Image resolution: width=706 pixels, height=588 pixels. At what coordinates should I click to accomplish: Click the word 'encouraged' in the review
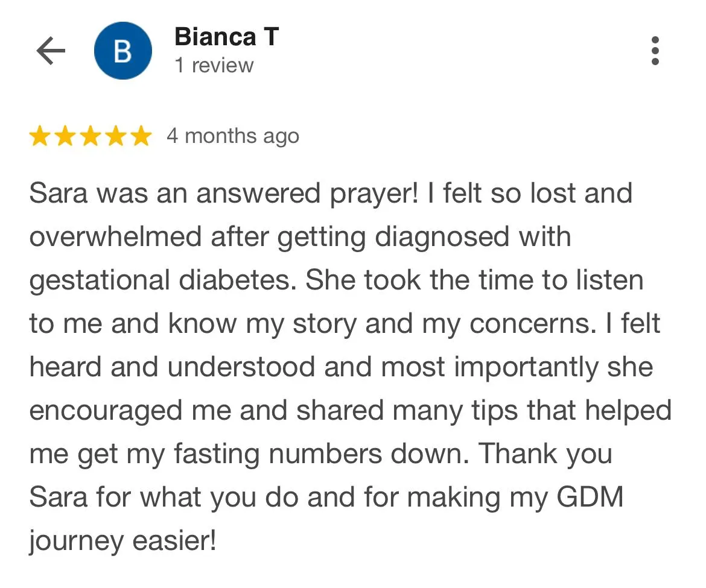click(x=106, y=412)
